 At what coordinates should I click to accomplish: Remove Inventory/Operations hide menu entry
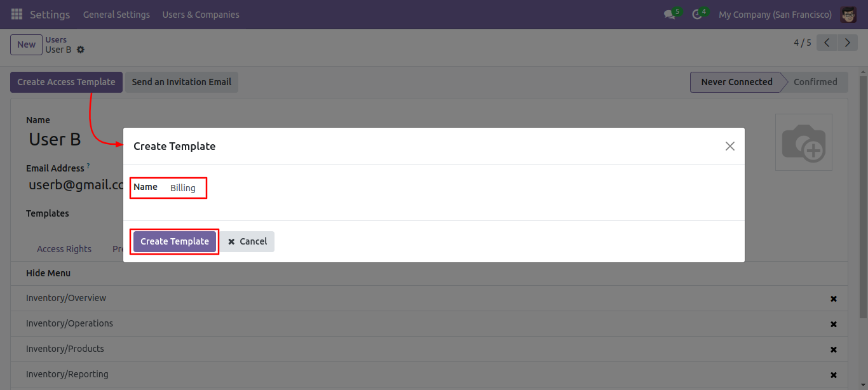pyautogui.click(x=834, y=324)
